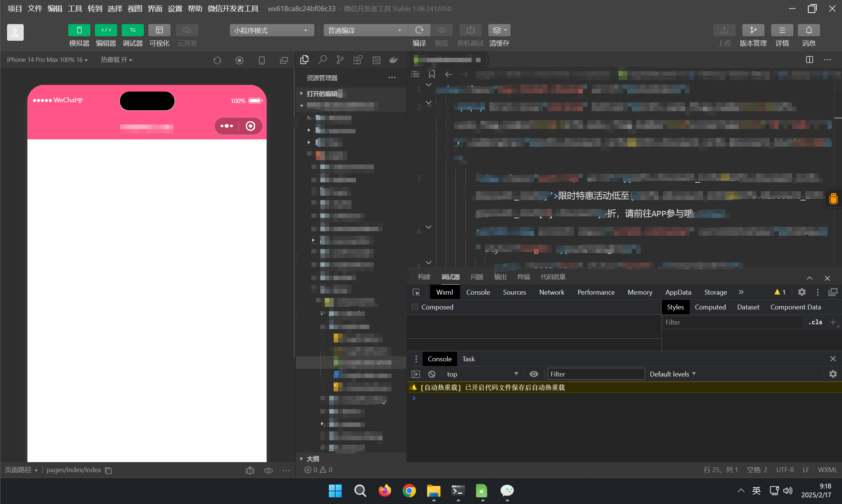Open the search icon in sidebar
The height and width of the screenshot is (504, 842).
click(x=322, y=60)
